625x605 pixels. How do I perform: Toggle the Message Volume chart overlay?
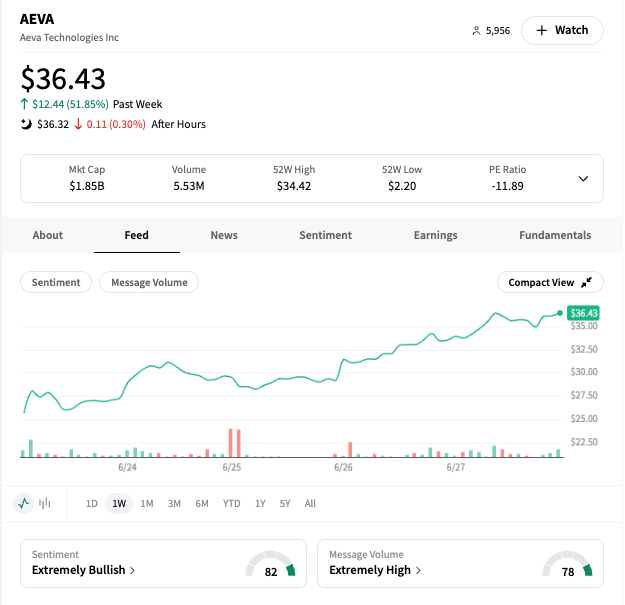(149, 283)
